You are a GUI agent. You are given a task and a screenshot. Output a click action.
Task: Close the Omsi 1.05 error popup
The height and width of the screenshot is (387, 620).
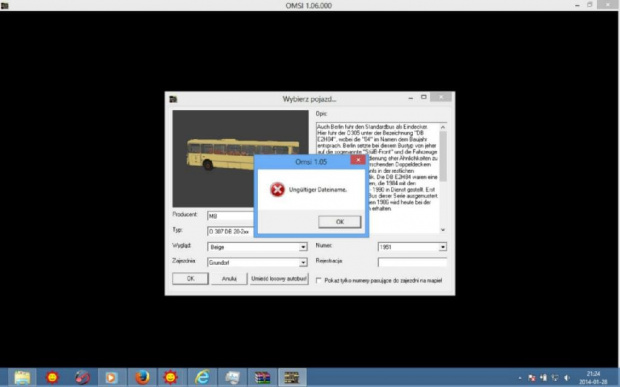coord(358,160)
